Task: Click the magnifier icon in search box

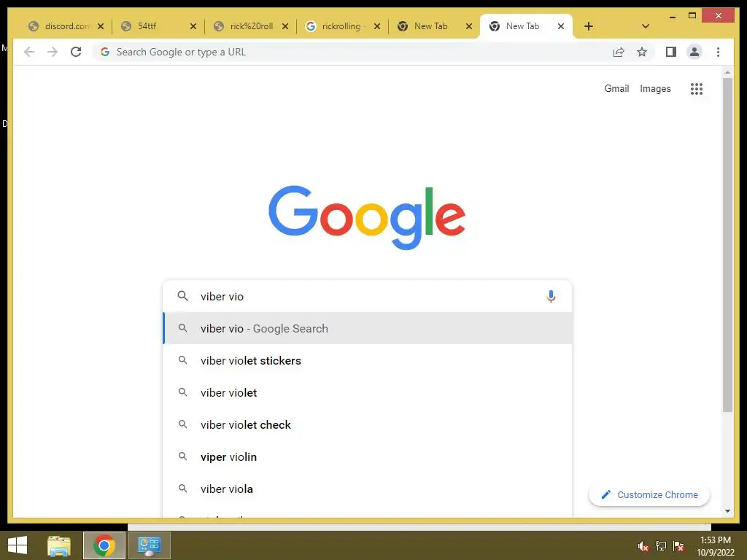Action: (x=182, y=296)
